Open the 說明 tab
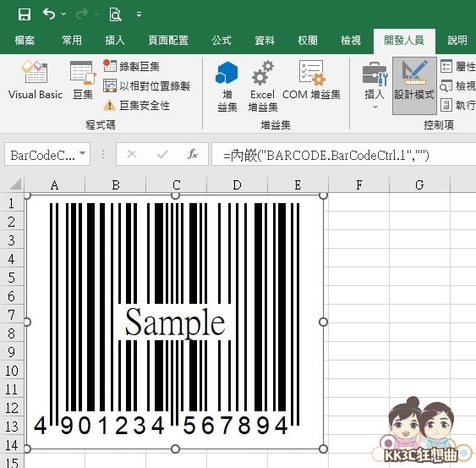Screen dimensions: 476x468 click(457, 40)
